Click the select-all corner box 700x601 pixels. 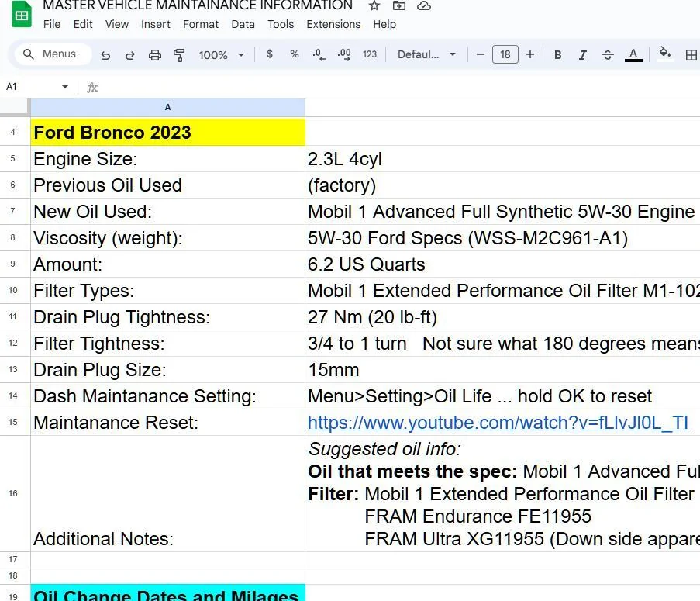(x=15, y=107)
